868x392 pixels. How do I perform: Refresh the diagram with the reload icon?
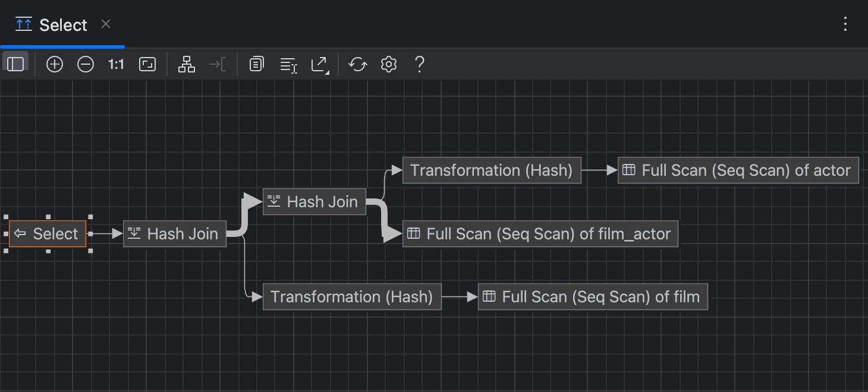[x=357, y=64]
